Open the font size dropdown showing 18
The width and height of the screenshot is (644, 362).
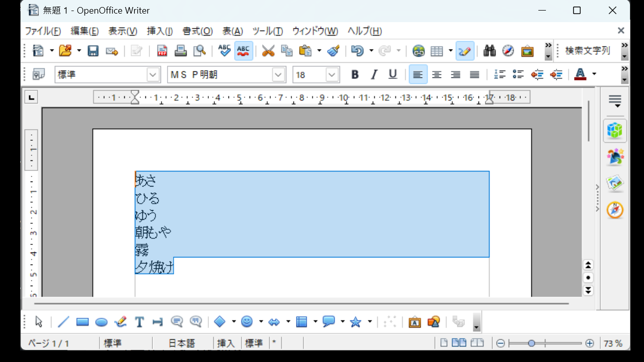pos(332,75)
